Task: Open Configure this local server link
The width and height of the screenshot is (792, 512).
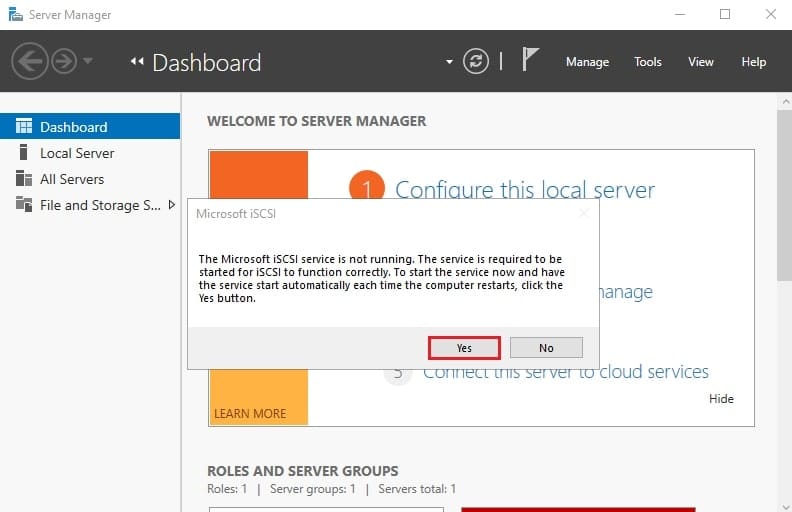Action: point(525,189)
